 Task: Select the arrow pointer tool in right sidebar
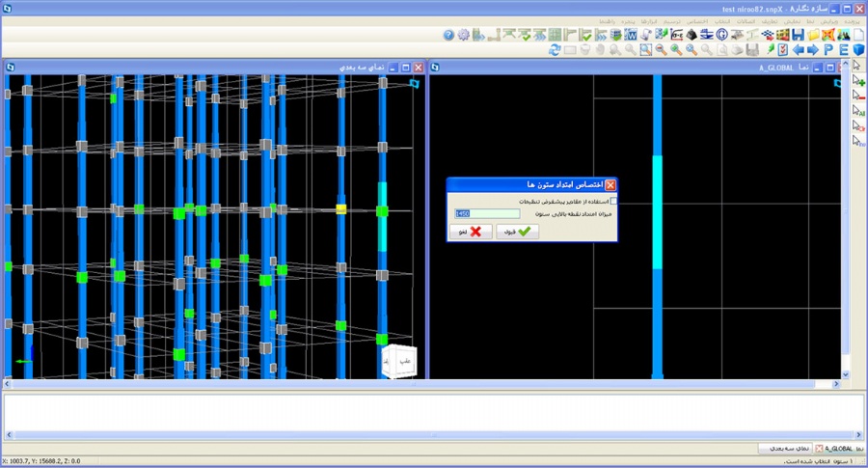(856, 66)
